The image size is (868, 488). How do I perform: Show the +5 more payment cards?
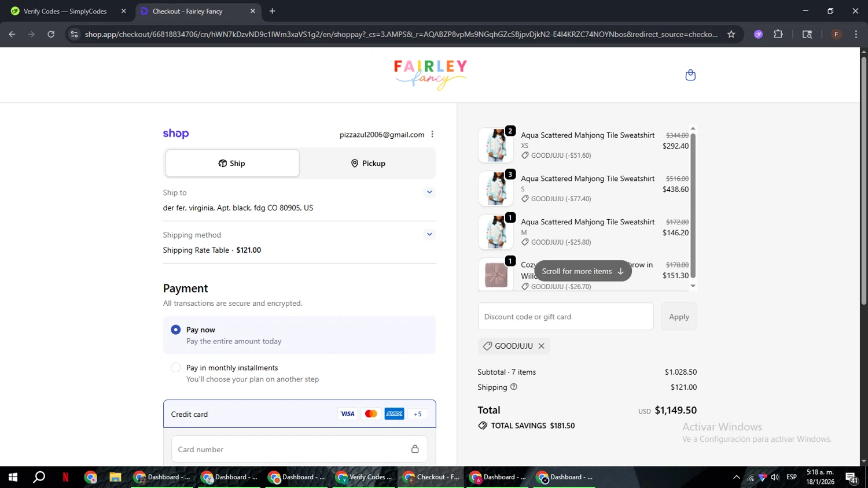[x=418, y=413]
